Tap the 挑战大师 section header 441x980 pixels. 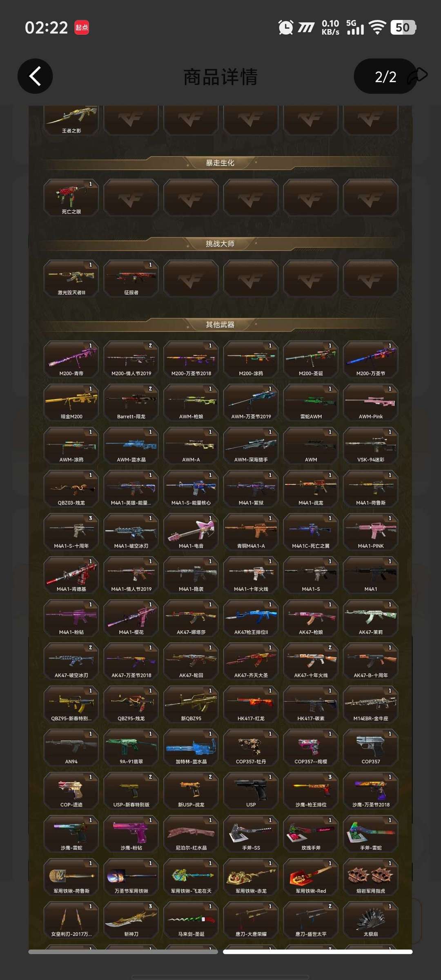click(x=220, y=244)
